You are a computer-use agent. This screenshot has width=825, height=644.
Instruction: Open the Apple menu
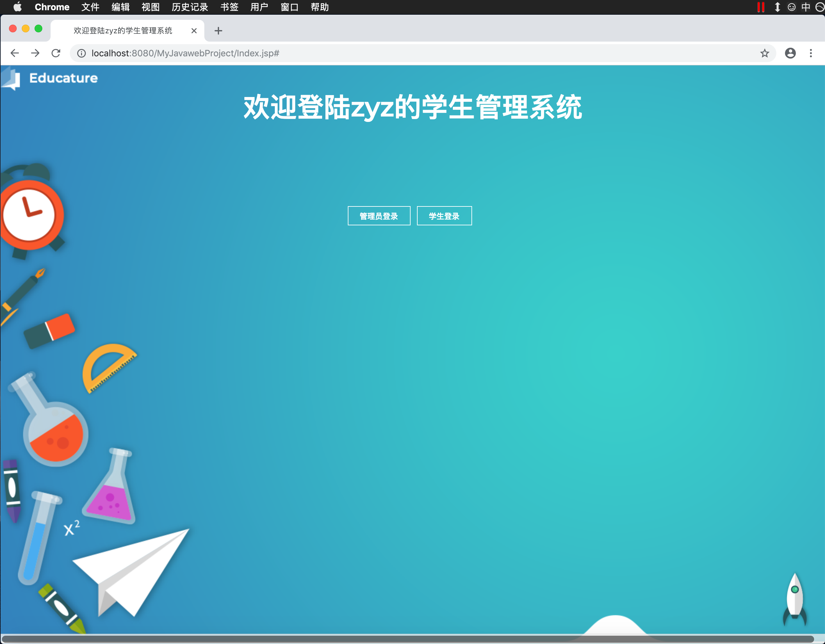[17, 7]
